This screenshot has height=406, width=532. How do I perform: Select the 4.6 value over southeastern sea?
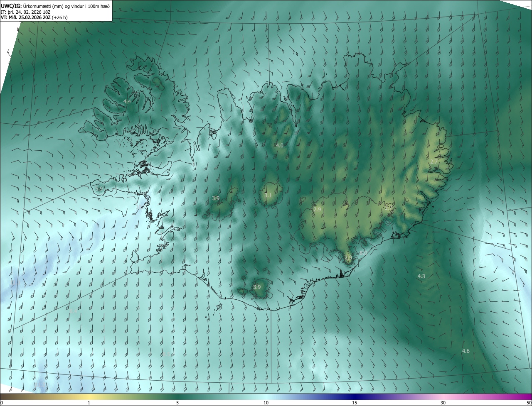point(466,351)
